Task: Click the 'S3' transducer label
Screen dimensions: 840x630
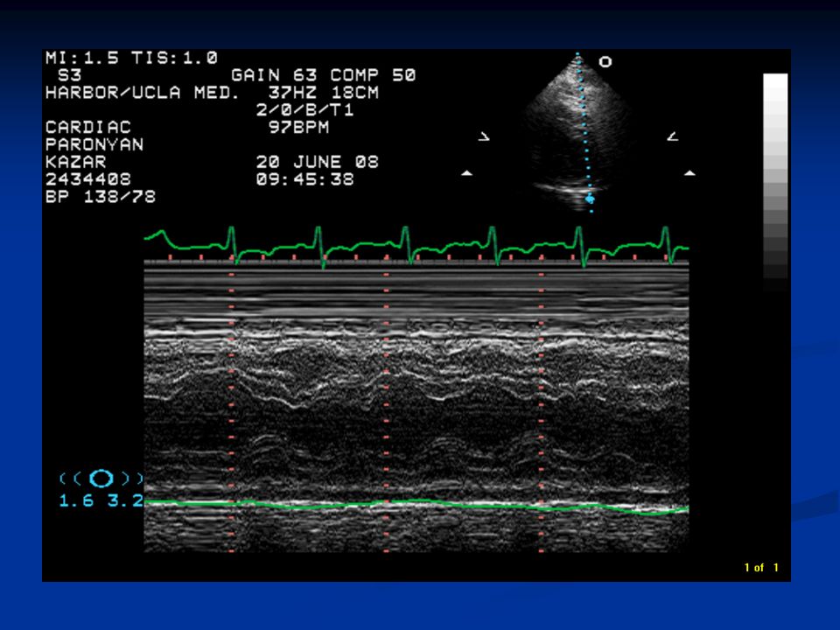Action: coord(70,75)
